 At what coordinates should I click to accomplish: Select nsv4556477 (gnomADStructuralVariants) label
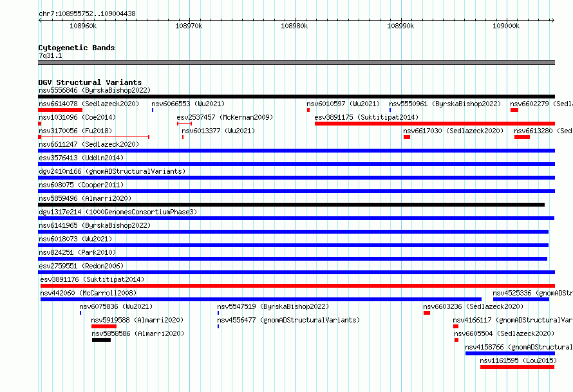(288, 320)
